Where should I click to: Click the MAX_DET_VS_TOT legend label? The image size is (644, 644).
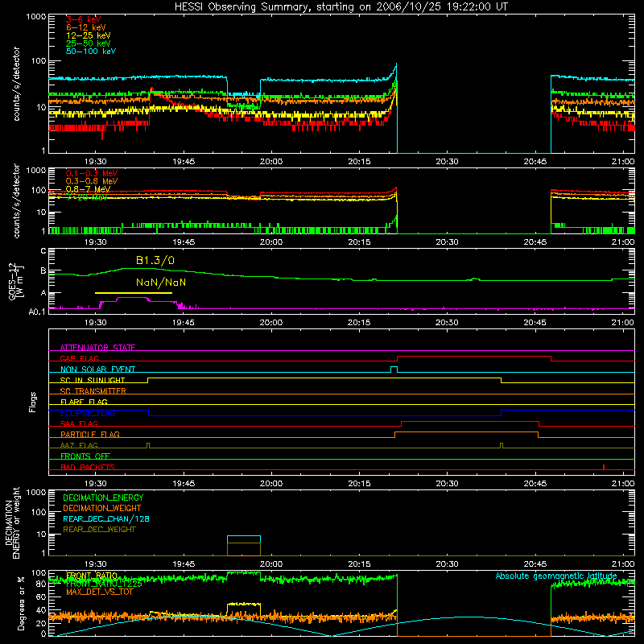pos(100,592)
